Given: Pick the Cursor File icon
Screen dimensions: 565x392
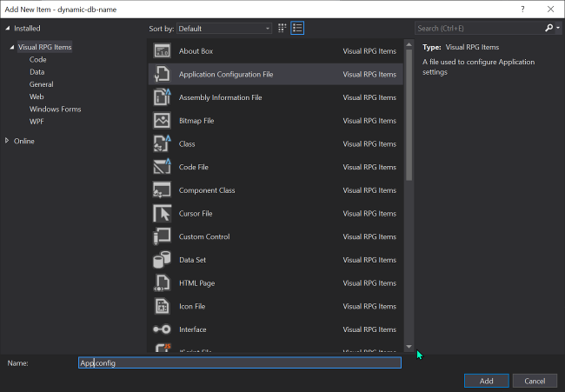Looking at the screenshot, I should [x=162, y=213].
